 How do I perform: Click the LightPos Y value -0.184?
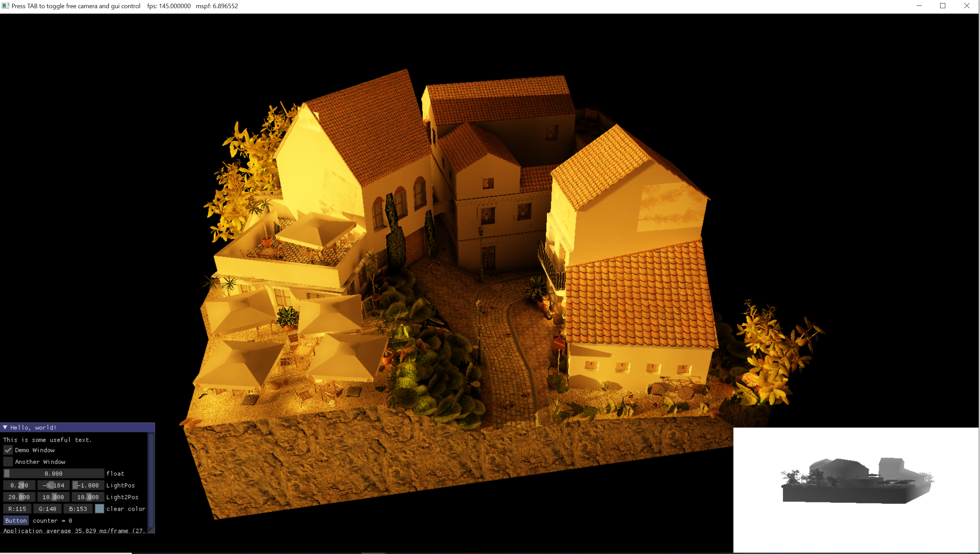[53, 485]
